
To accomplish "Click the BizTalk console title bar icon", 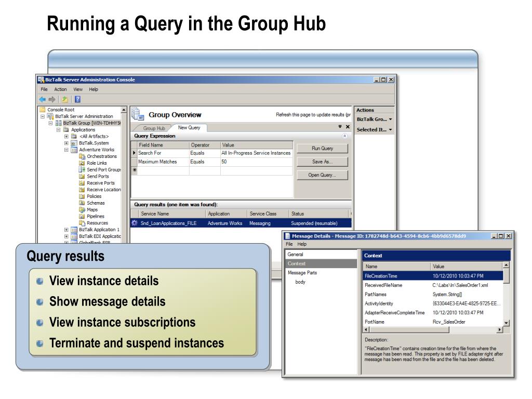I will 41,79.
